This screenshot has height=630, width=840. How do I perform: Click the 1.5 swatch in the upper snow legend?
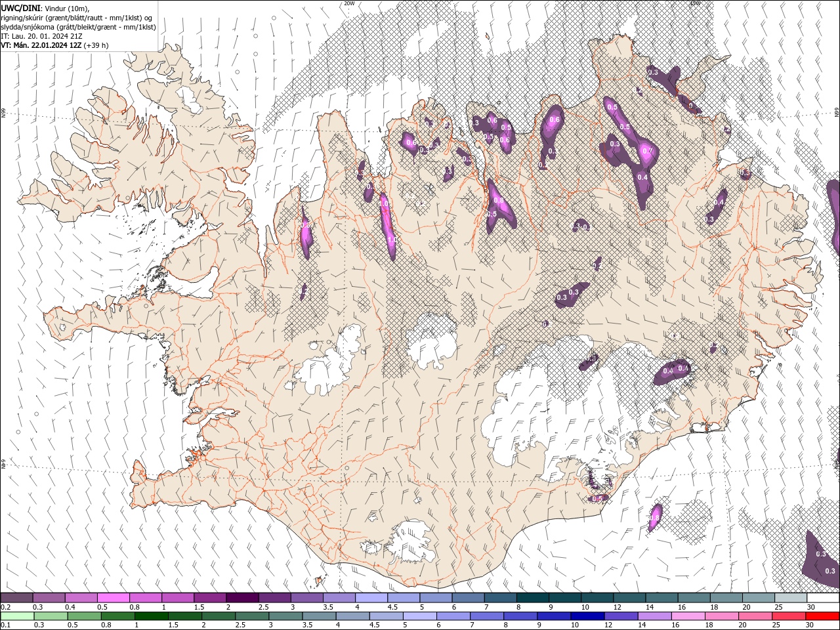point(209,598)
